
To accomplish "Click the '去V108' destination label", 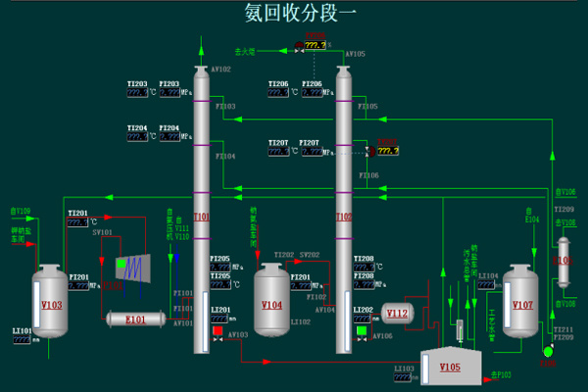I will [x=565, y=222].
